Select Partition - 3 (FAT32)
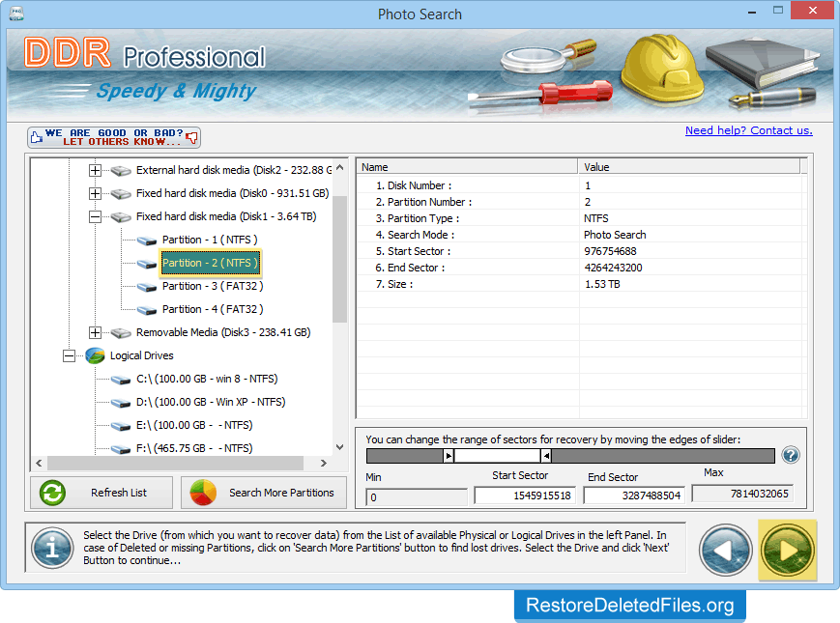This screenshot has width=840, height=623. pos(213,286)
